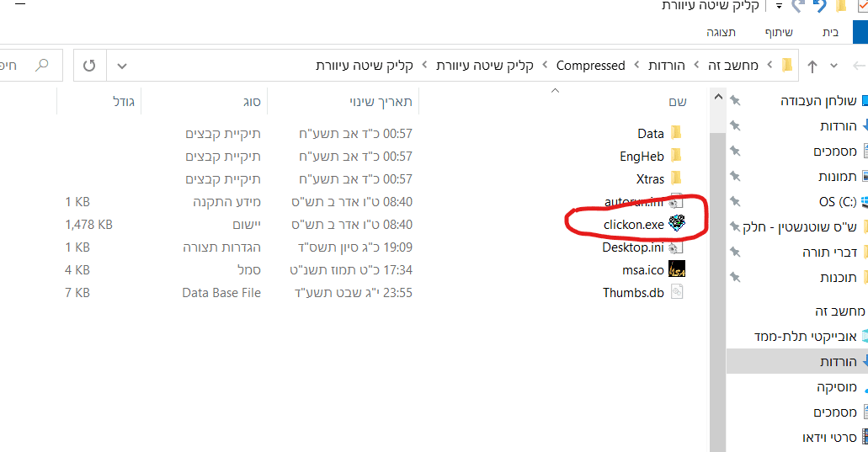Select the msa.ico icon thumbnail
868x452 pixels.
click(677, 269)
